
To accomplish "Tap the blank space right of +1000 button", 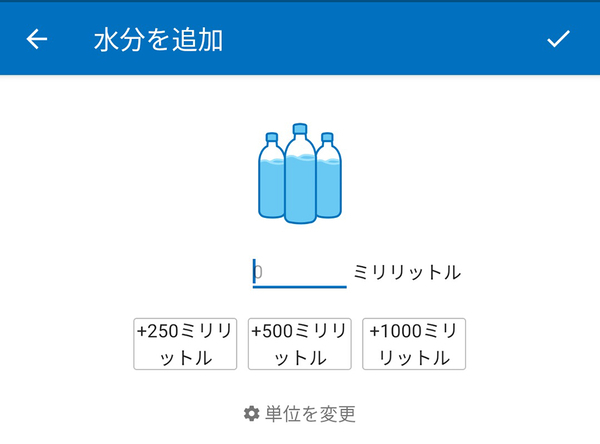I will tap(530, 344).
